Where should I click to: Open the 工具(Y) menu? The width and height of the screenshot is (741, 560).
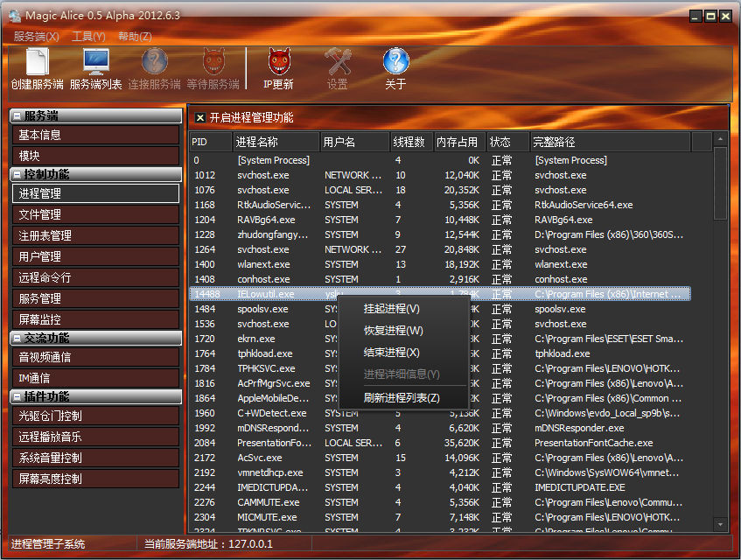point(89,37)
